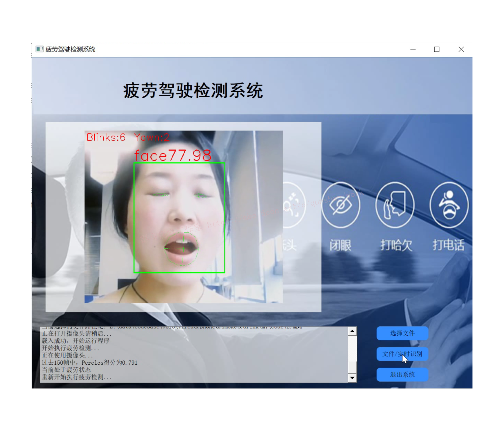504x431 pixels.
Task: Click the 退出系统 button
Action: tap(402, 375)
